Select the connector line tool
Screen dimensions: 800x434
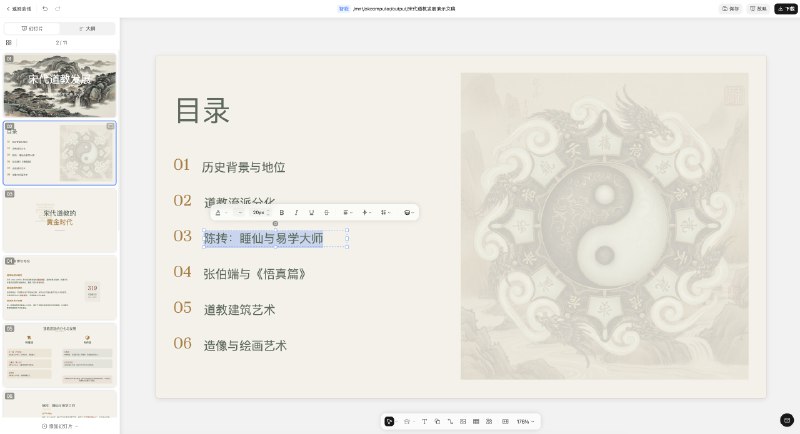[x=450, y=421]
